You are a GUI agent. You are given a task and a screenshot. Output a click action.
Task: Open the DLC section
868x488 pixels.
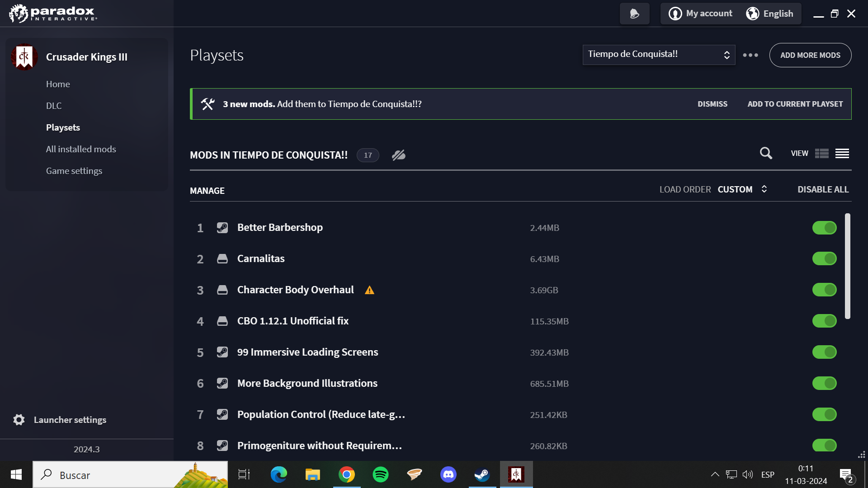point(54,106)
